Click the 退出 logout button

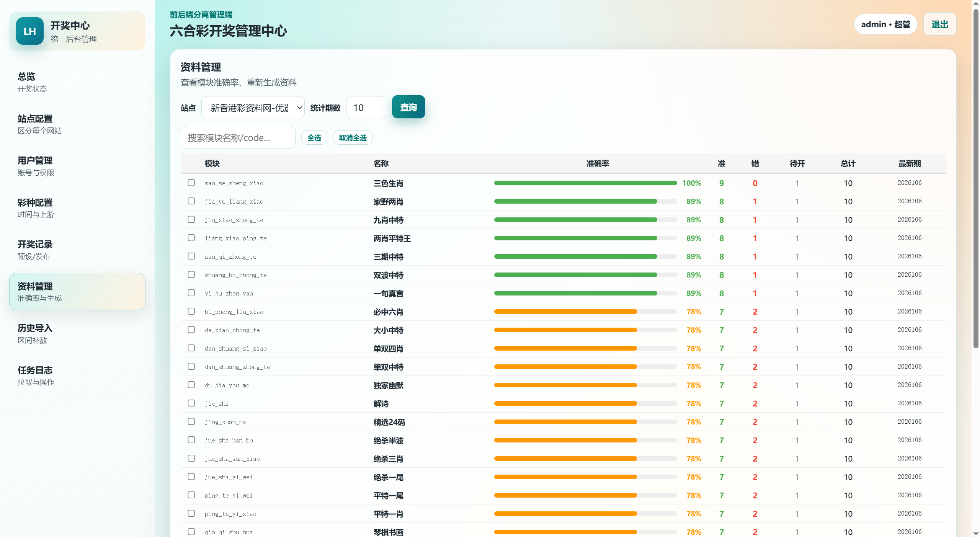[939, 24]
